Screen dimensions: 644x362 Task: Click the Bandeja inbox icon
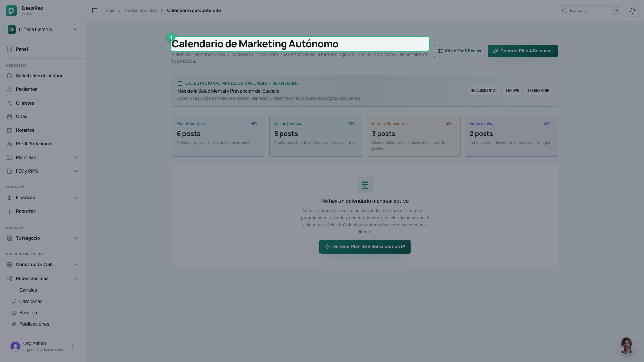[14, 313]
